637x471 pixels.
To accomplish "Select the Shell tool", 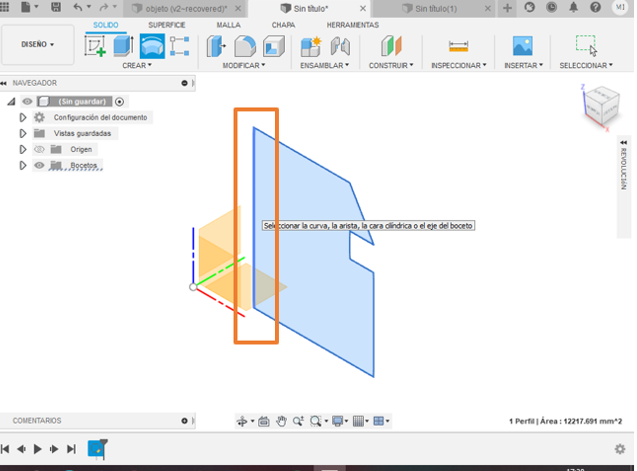I will pos(274,46).
